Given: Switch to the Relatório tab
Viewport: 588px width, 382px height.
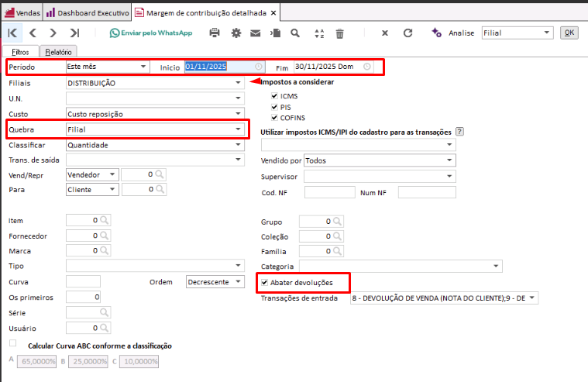Looking at the screenshot, I should (x=59, y=51).
